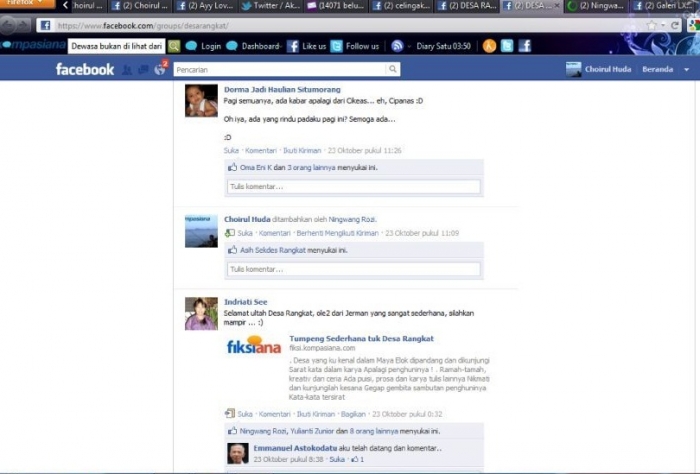Click the Follow us Twitter icon
The height and width of the screenshot is (474, 700).
[x=336, y=46]
